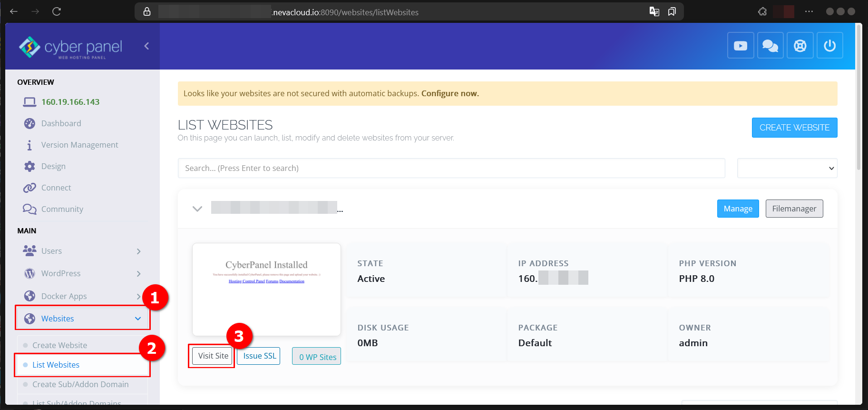Click the Connect link-chain icon
This screenshot has height=410, width=868.
(x=29, y=188)
